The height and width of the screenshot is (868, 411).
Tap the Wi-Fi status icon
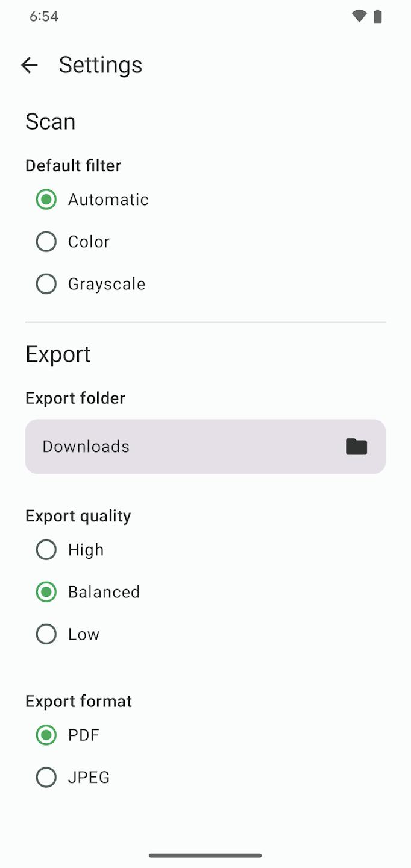pos(359,16)
